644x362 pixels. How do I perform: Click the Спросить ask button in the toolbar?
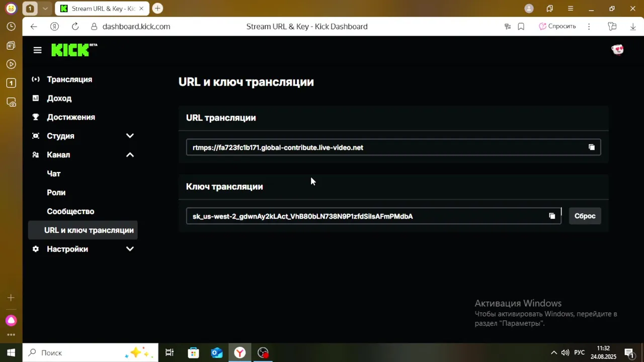(x=557, y=26)
